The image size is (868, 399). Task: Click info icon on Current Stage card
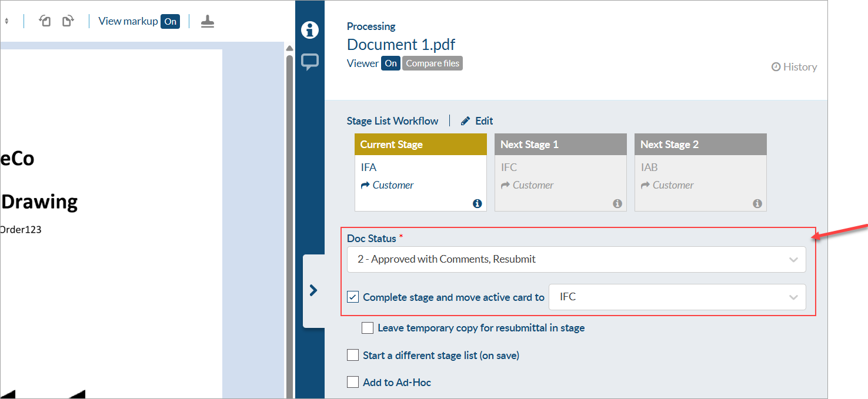click(477, 203)
